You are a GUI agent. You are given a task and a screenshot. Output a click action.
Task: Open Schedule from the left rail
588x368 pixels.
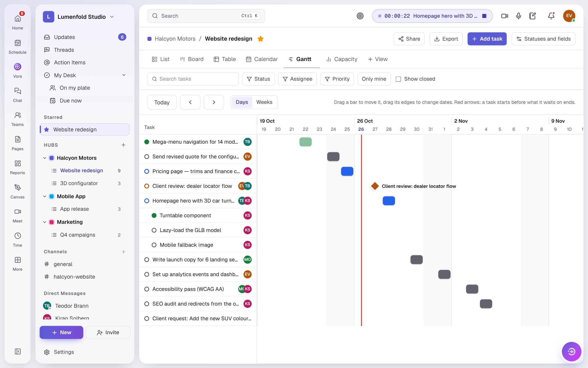tap(17, 46)
